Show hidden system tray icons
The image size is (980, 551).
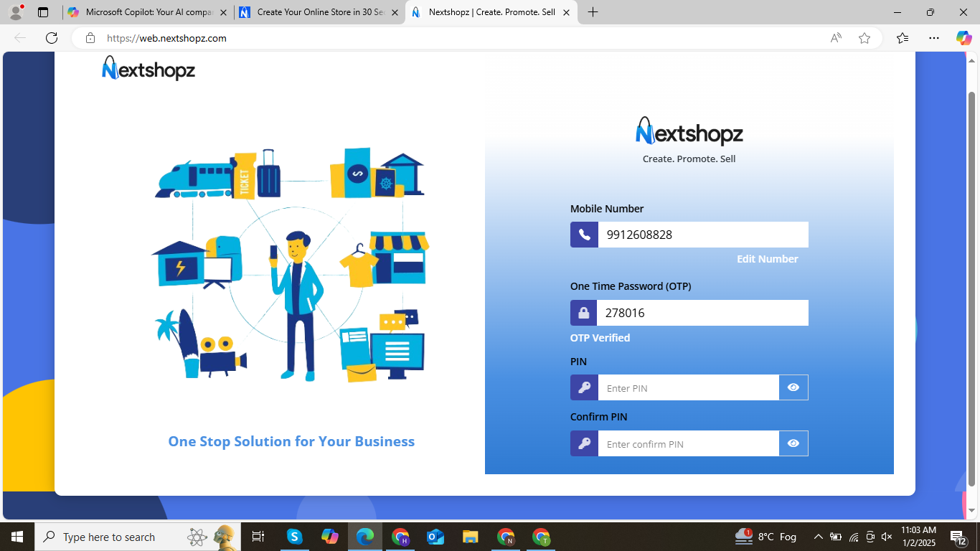[818, 537]
